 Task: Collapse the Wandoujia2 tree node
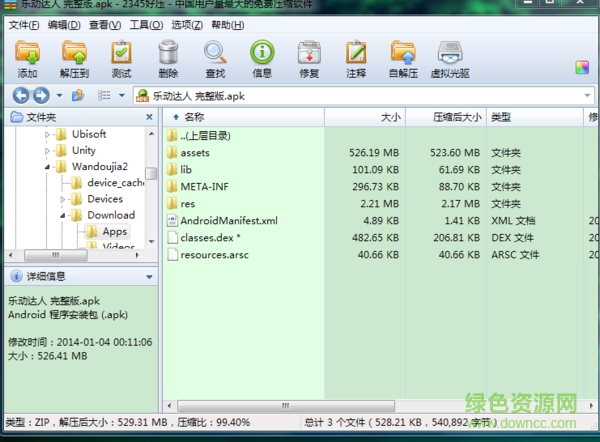coord(47,167)
